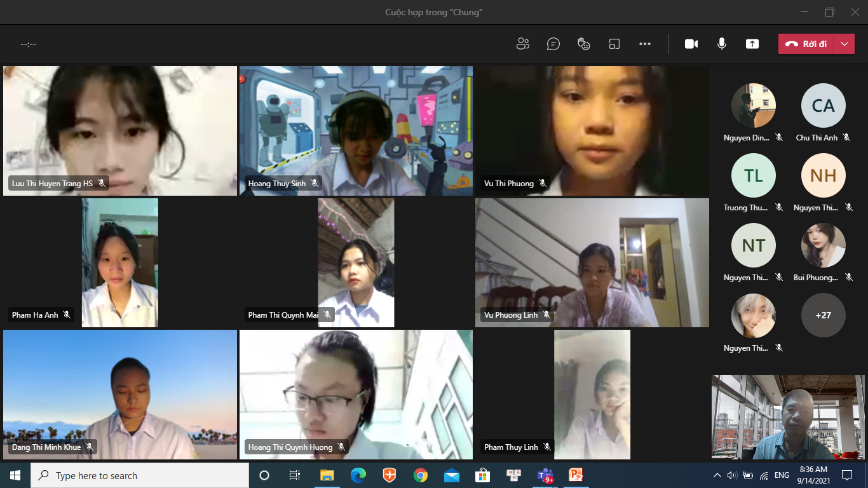Open the breakout rooms icon

tap(614, 44)
